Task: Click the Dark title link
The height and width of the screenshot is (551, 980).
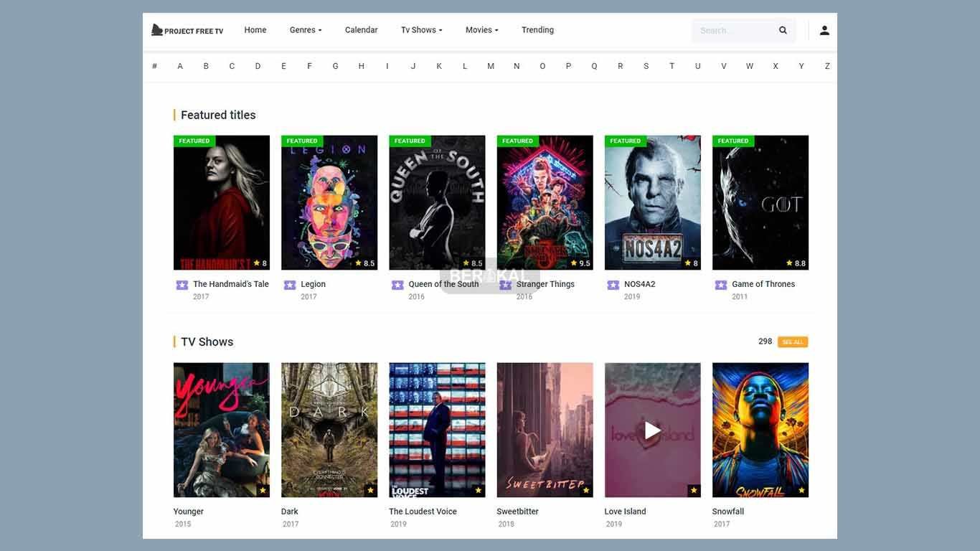Action: pos(290,512)
